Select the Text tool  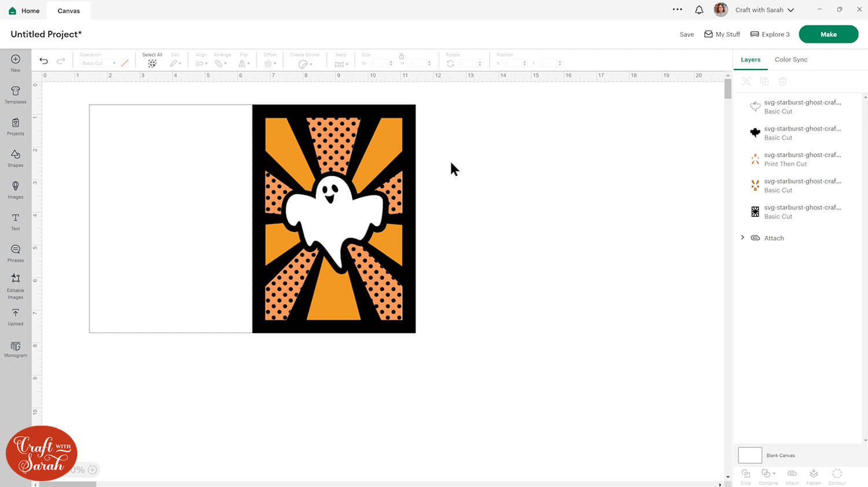click(x=16, y=221)
